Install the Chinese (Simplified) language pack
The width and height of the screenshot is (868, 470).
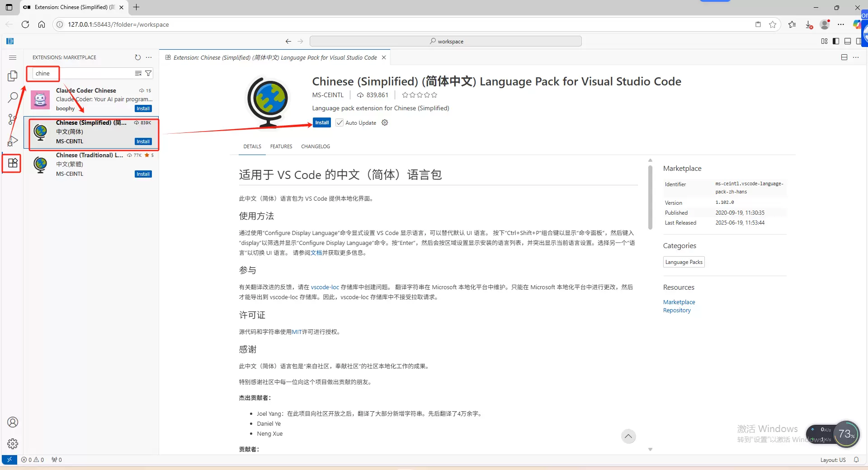coord(322,123)
